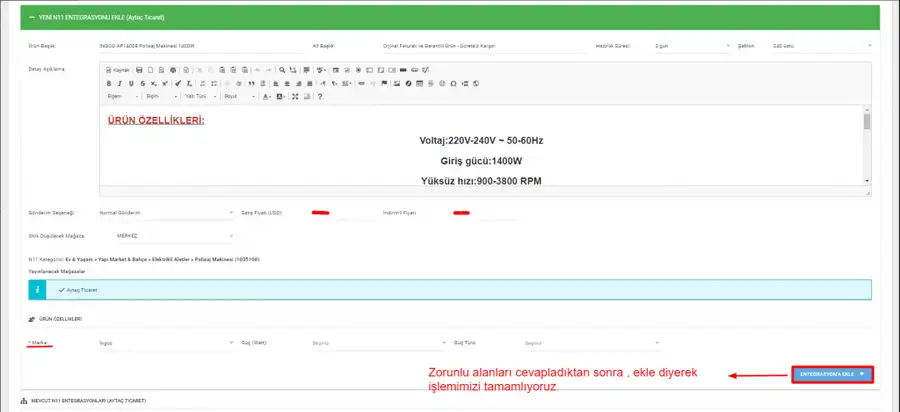Toggle Underline formatting in the editor

(x=131, y=84)
